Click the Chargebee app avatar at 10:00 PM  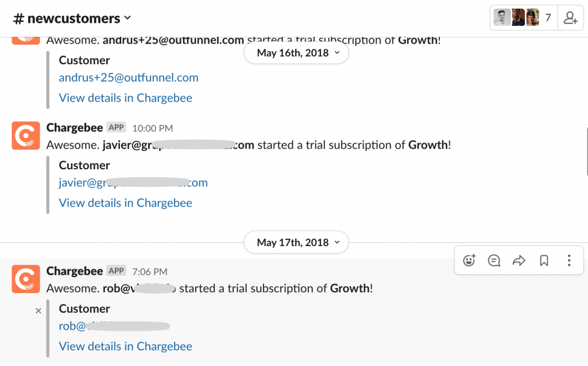tap(26, 135)
